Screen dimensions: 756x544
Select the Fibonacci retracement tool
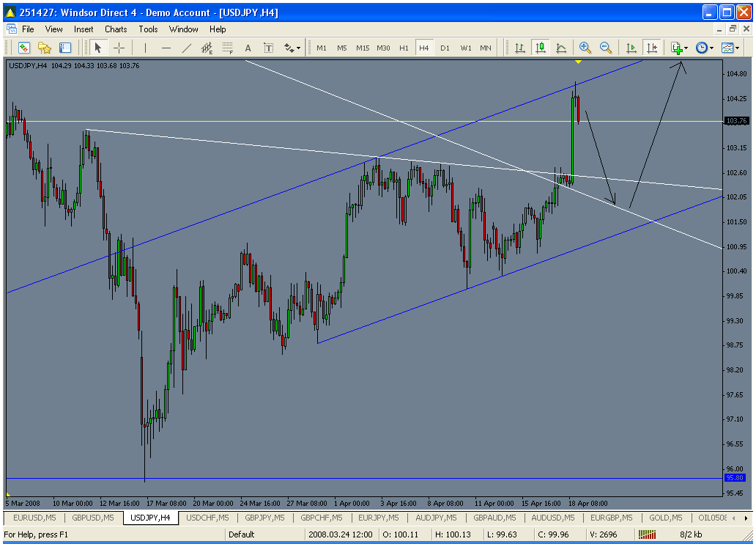click(228, 48)
